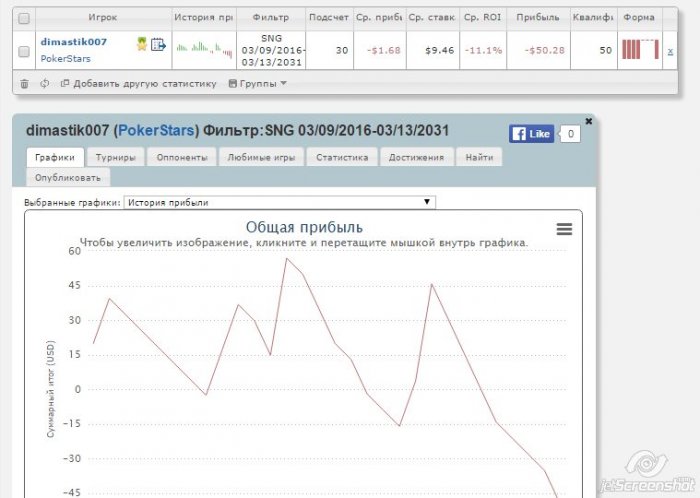
Task: Click the Общая прибыль chart title
Action: pos(304,227)
